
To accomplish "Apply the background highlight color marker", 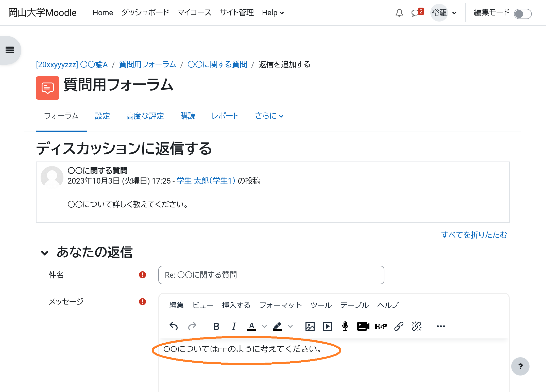I will point(278,326).
